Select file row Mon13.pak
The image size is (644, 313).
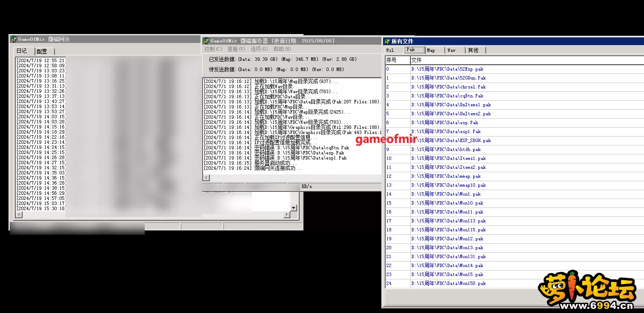[x=515, y=248]
